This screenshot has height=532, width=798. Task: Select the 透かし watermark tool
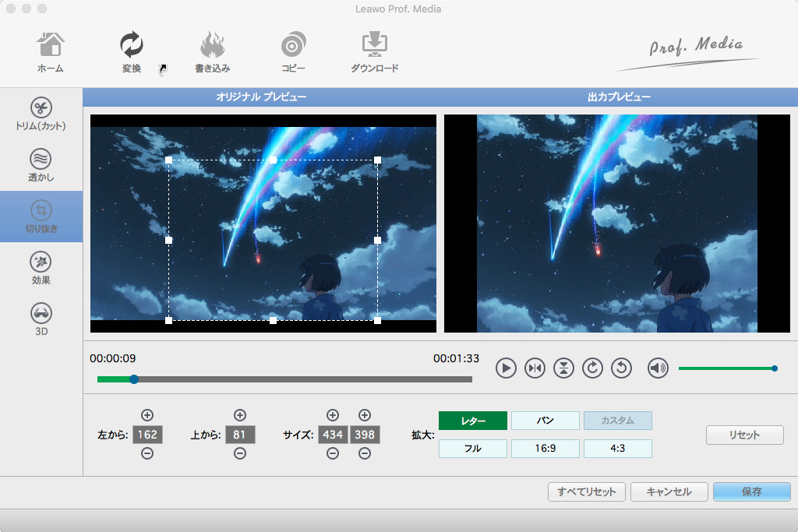(41, 165)
